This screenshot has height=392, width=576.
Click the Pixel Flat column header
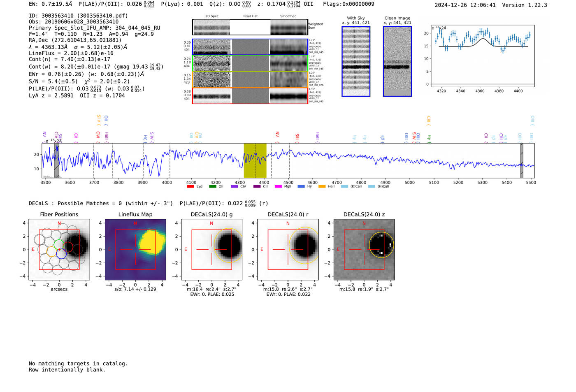pos(250,16)
